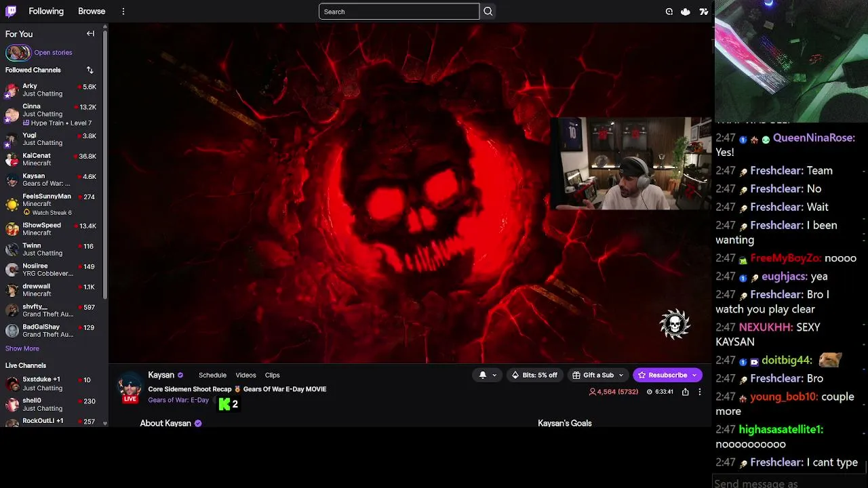Click the Kaysan channel name
The height and width of the screenshot is (488, 868).
point(161,375)
